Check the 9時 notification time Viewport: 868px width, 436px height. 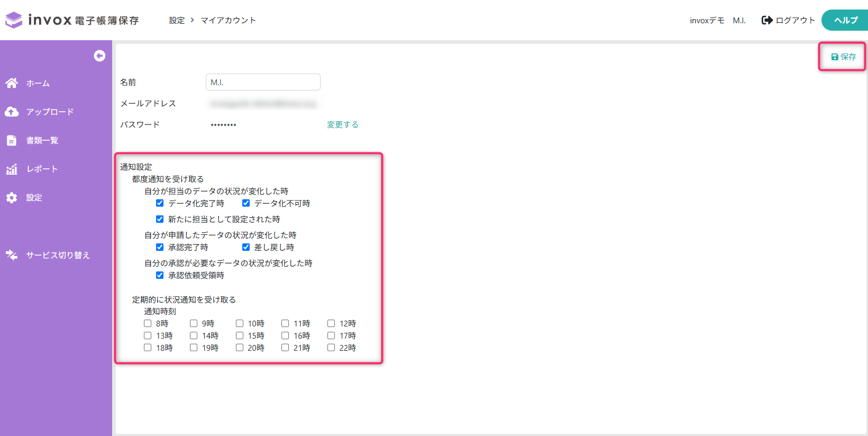(x=194, y=323)
